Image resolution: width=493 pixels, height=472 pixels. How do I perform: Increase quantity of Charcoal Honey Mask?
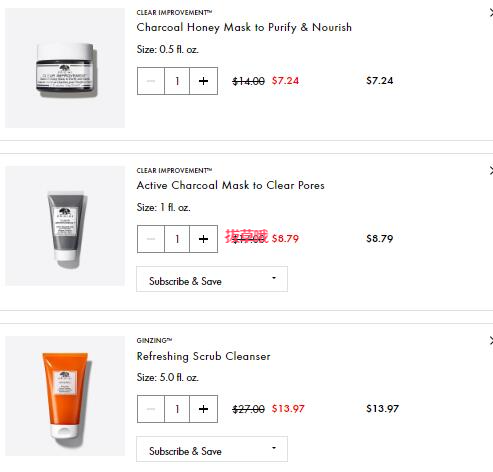pyautogui.click(x=203, y=81)
